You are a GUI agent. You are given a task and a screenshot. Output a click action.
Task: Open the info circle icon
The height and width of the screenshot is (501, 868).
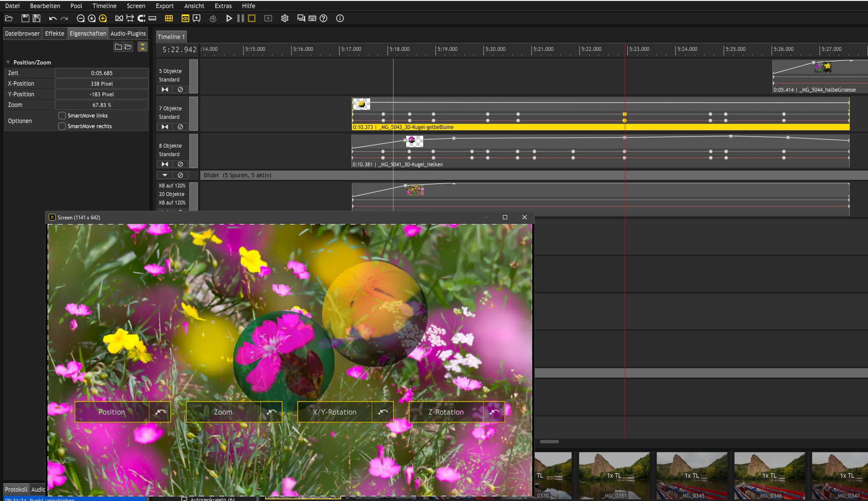click(340, 18)
